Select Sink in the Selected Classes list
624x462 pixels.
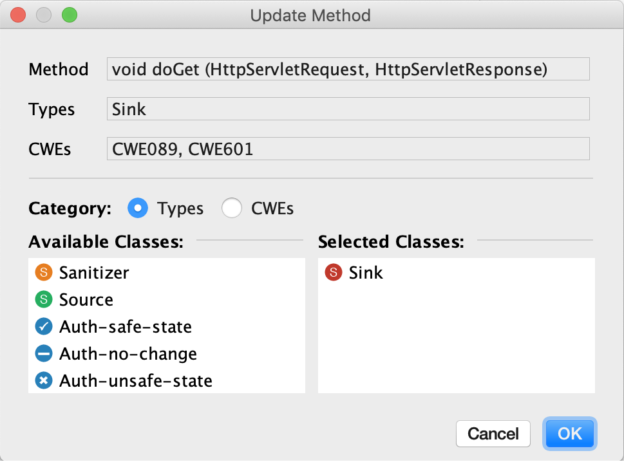click(x=456, y=273)
